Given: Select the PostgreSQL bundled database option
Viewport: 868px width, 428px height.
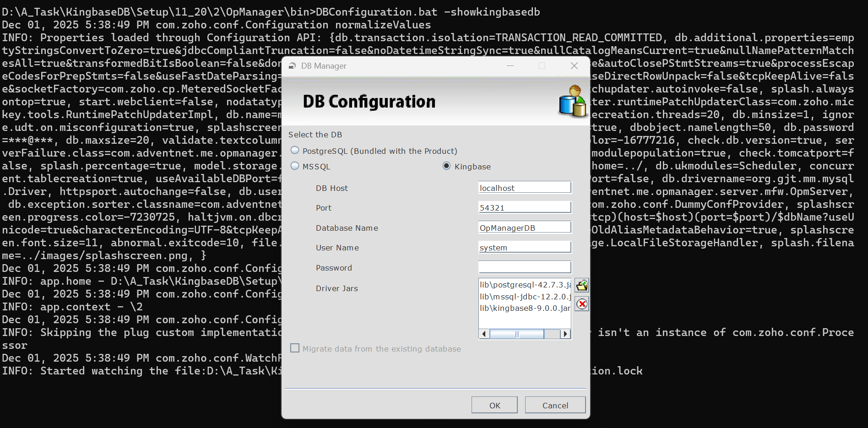Looking at the screenshot, I should (294, 150).
